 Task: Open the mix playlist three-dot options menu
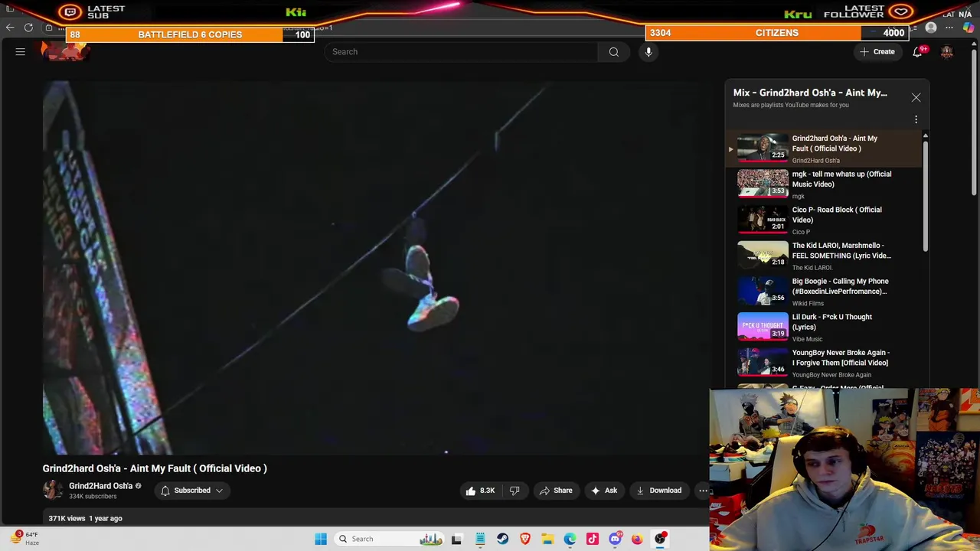click(916, 119)
